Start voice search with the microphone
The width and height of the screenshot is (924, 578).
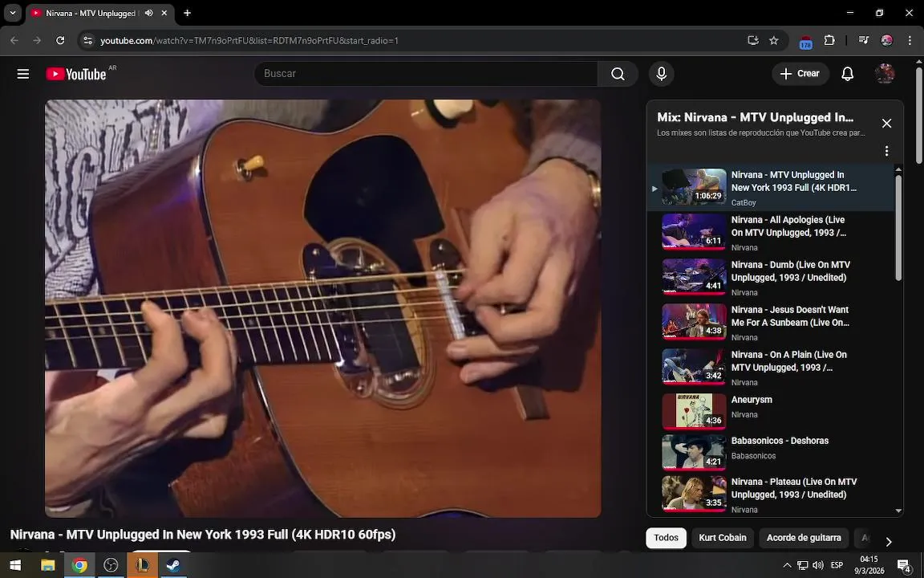661,74
